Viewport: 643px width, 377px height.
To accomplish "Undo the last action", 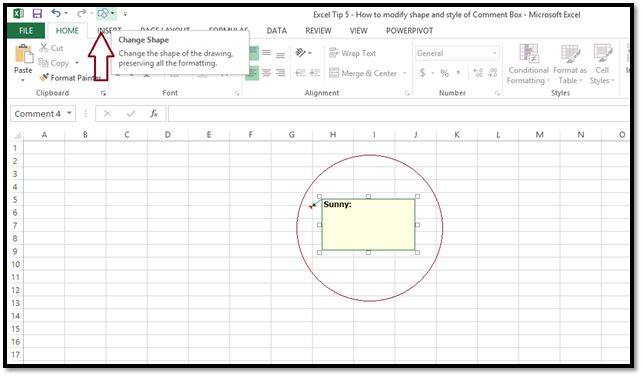I will tap(56, 14).
